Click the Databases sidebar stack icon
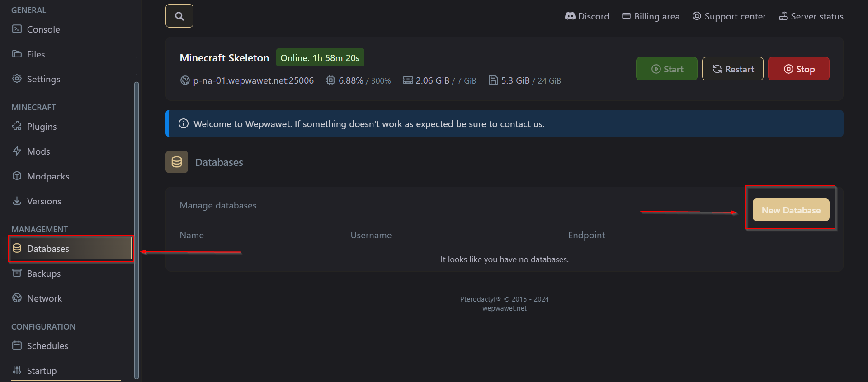 (17, 248)
